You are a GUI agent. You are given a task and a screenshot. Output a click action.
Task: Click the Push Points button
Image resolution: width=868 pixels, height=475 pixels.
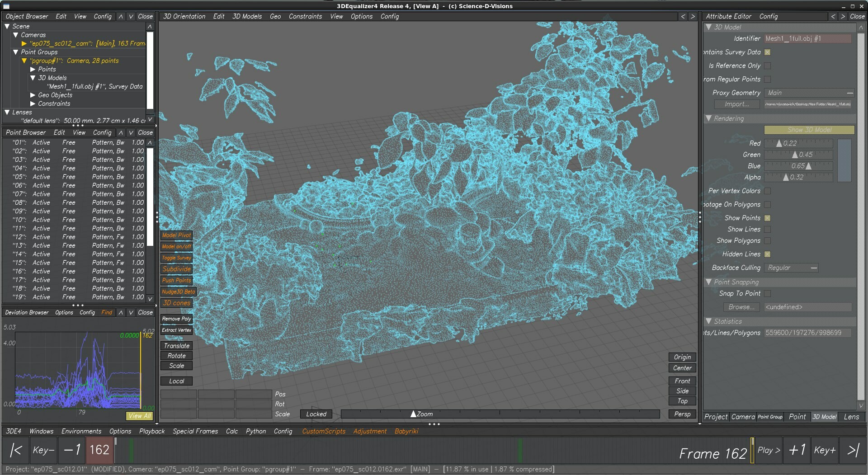point(176,280)
